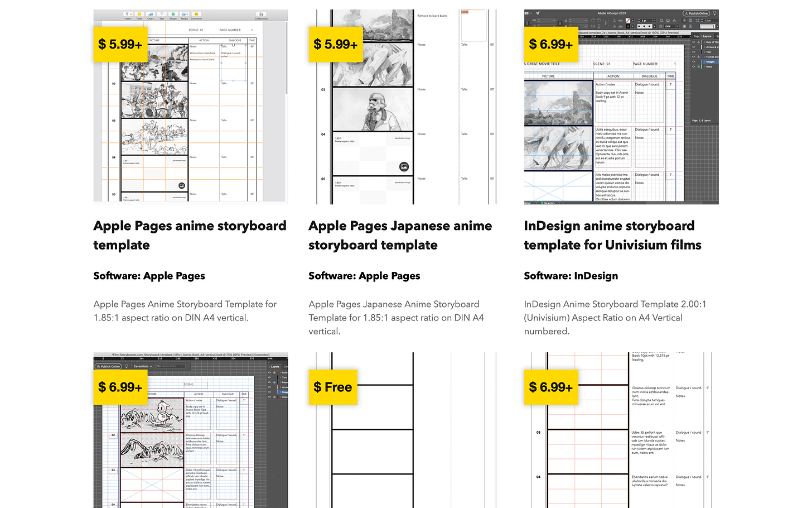Screen dimensions: 812x508
Task: Click description 'Apple Pages Anime Storyboard Template for 1.85:1'
Action: pos(185,311)
